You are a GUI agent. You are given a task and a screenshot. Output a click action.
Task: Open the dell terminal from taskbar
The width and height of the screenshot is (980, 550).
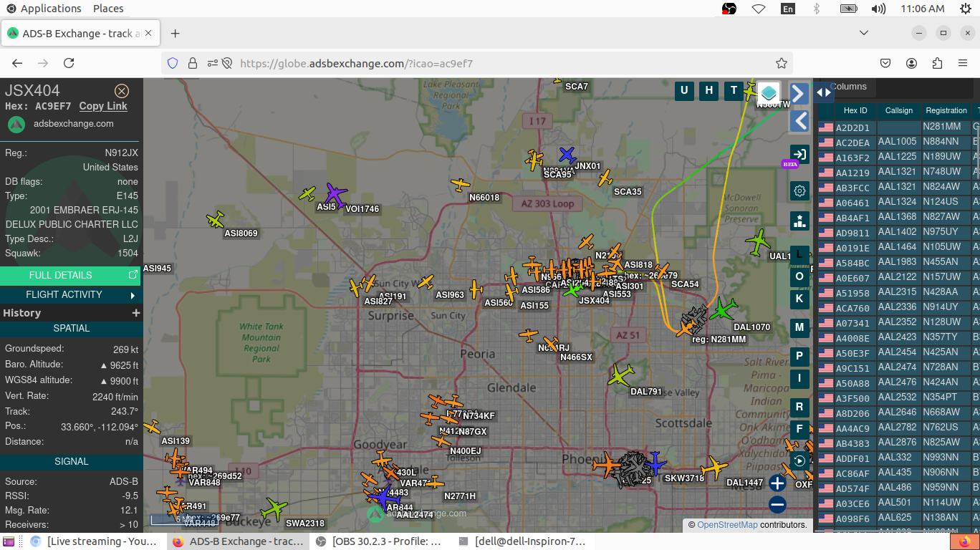[x=523, y=541]
